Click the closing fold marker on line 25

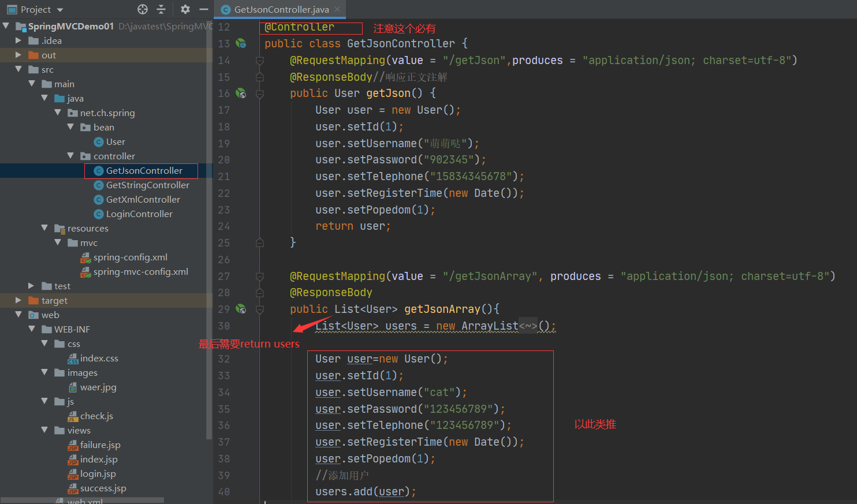[260, 243]
